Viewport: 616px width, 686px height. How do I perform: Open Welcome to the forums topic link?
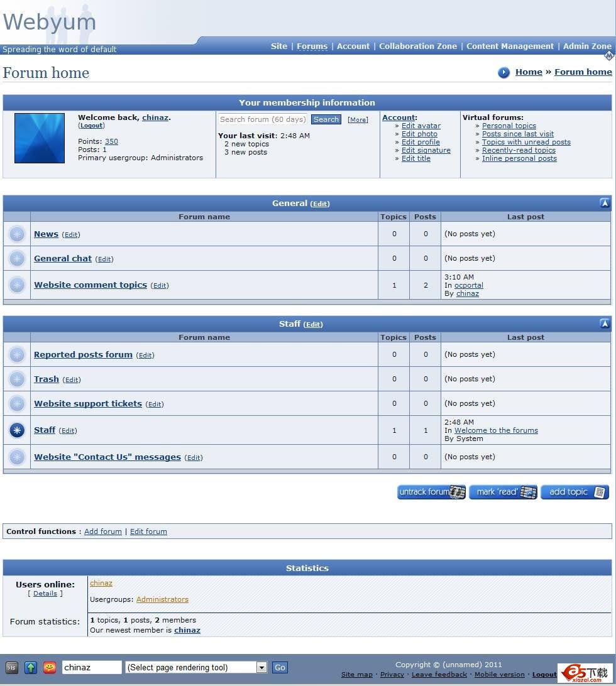pyautogui.click(x=496, y=431)
